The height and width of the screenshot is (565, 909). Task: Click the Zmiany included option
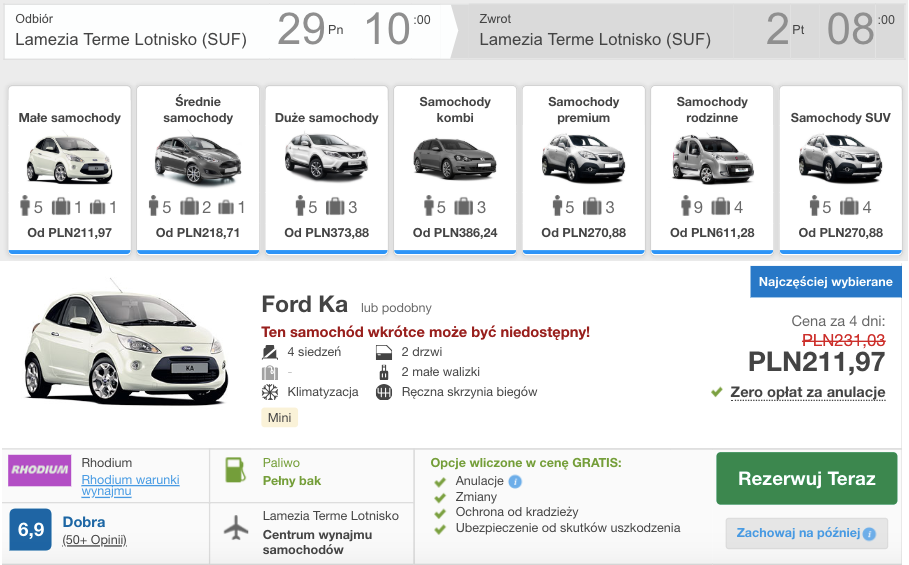point(476,497)
